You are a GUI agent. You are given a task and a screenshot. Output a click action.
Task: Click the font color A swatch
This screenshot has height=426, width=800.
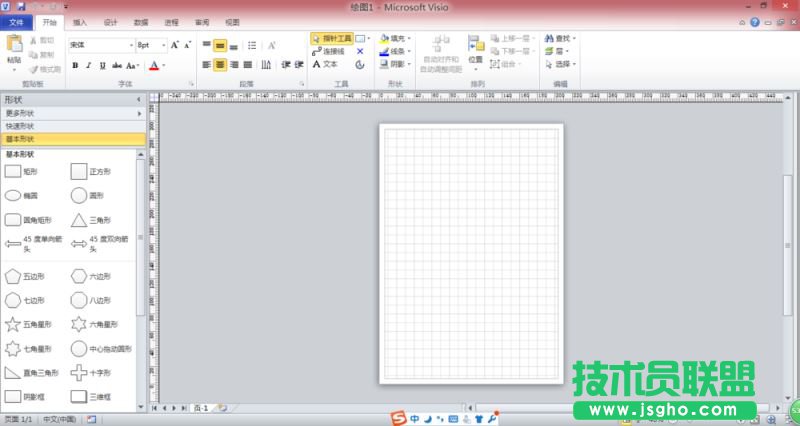tap(154, 65)
